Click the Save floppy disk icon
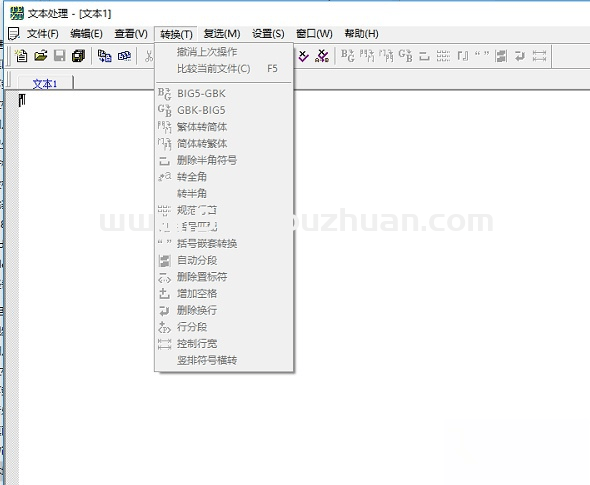 (x=60, y=56)
